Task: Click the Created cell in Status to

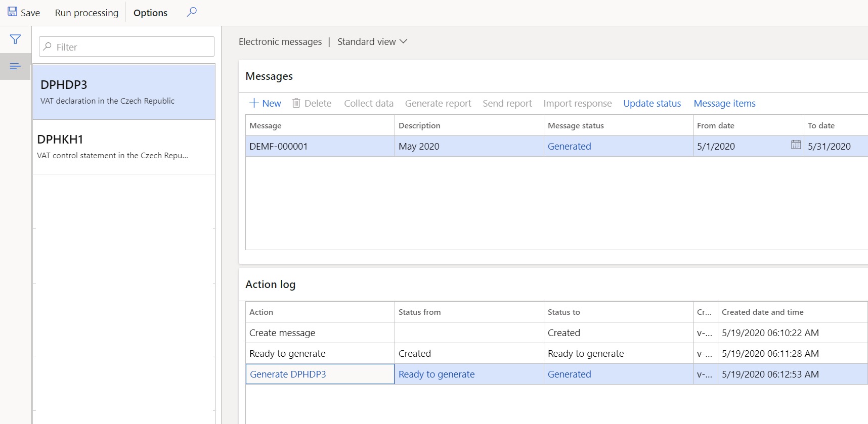Action: (618, 333)
